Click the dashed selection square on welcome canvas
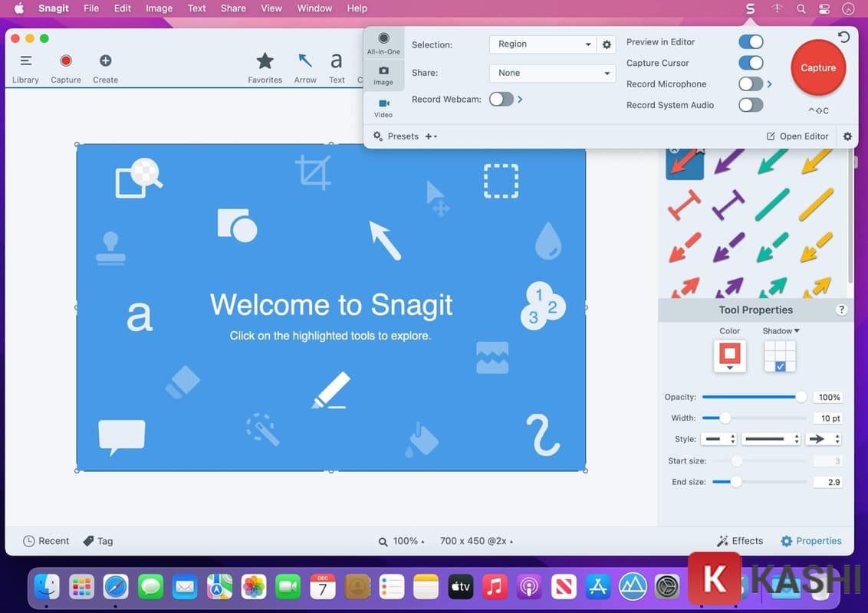The width and height of the screenshot is (868, 613). 501,180
